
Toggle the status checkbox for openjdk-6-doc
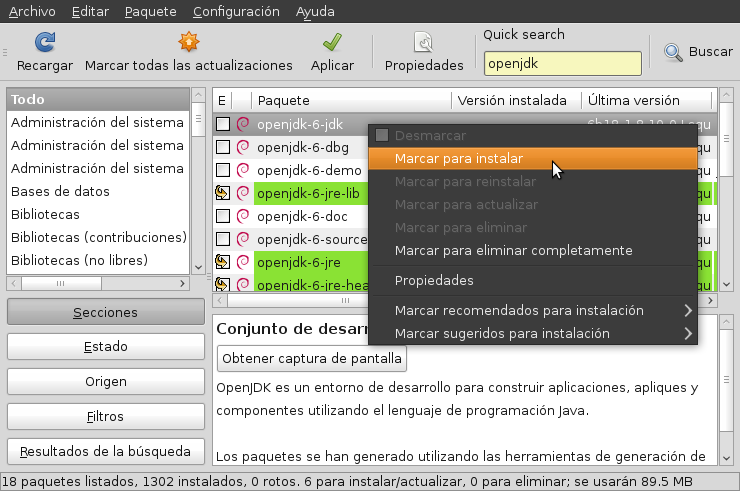pyautogui.click(x=223, y=216)
